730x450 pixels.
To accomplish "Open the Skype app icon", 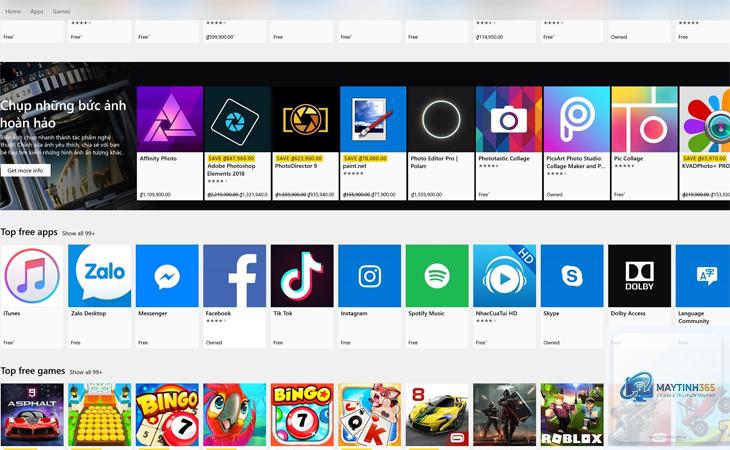I will (572, 276).
